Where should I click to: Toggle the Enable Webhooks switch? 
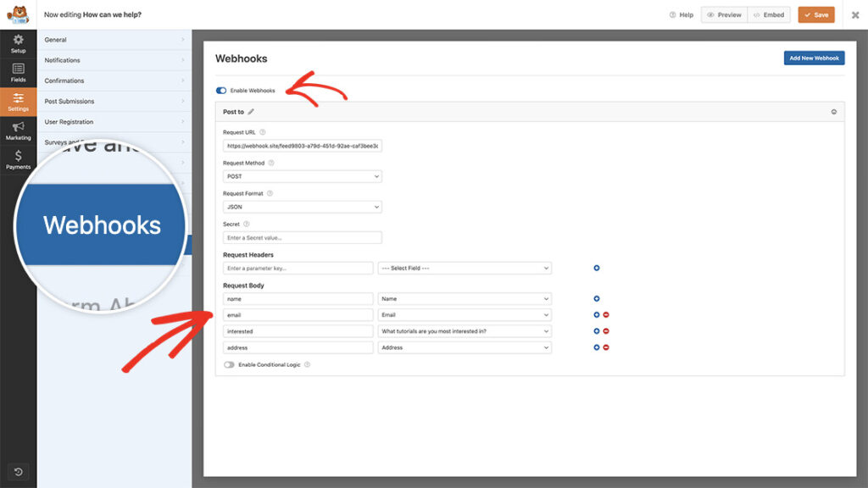pos(221,90)
